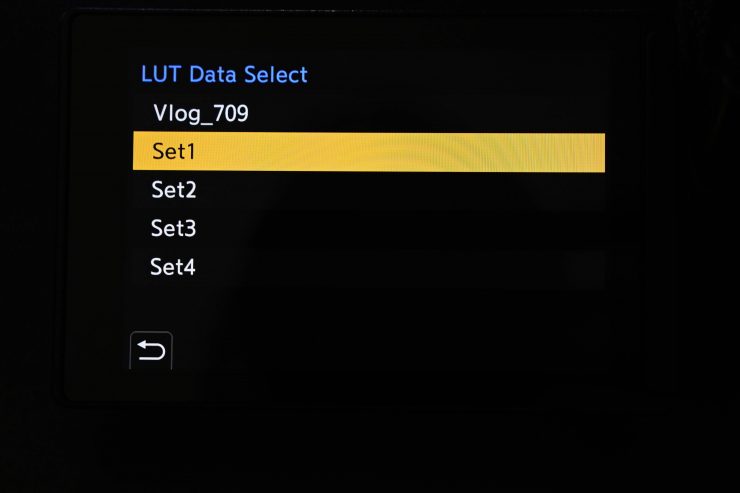Confirm Set1 as the LUT data
740x493 pixels.
368,152
